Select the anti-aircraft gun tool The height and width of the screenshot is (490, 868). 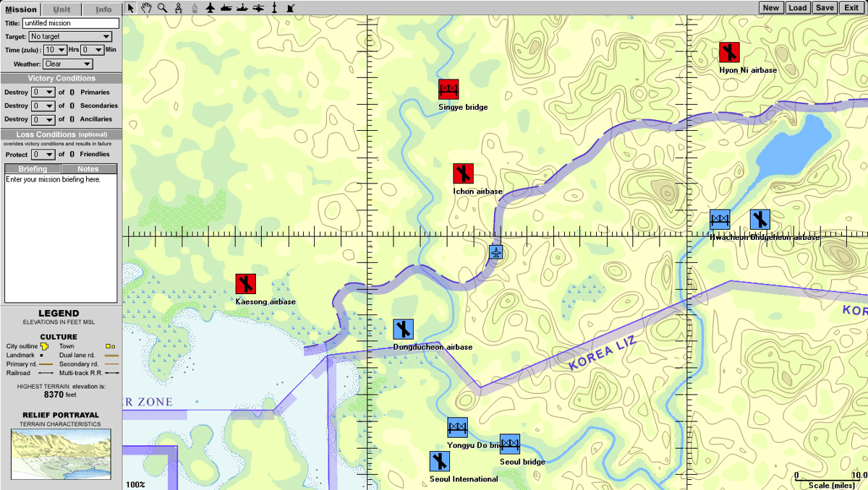pyautogui.click(x=290, y=8)
